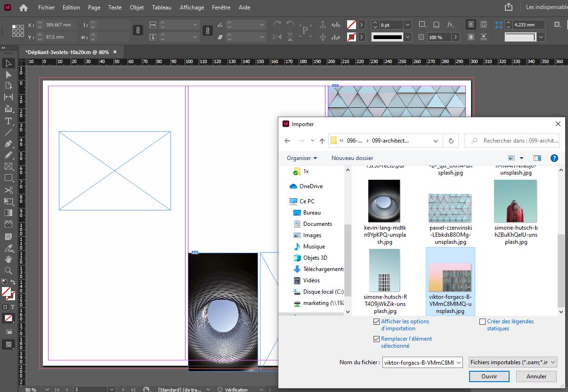Select the Eyedropper tool
Image resolution: width=568 pixels, height=392 pixels.
click(8, 248)
